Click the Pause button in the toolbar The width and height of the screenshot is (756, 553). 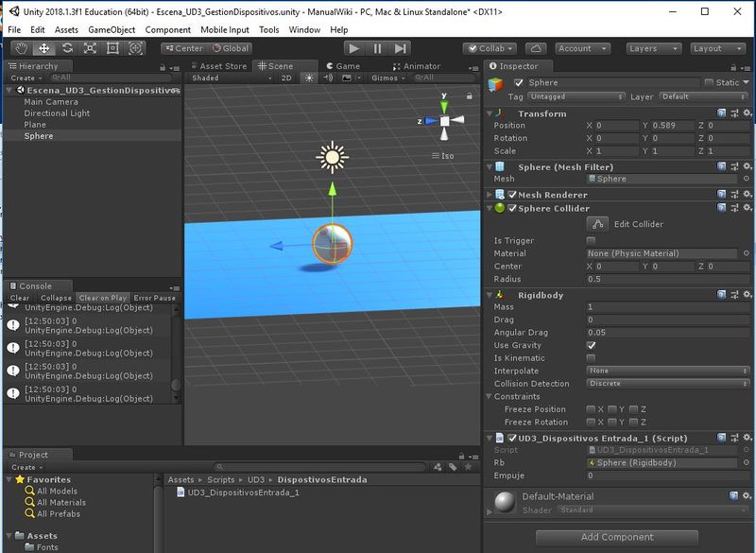(x=377, y=48)
